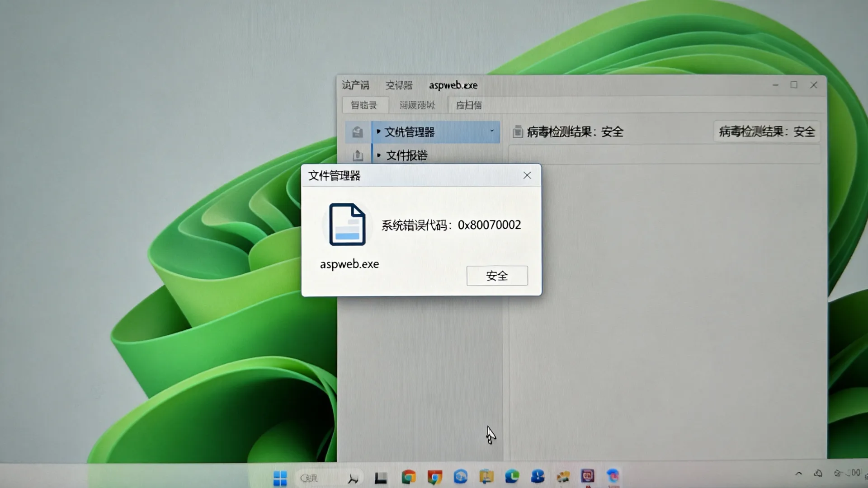Image resolution: width=868 pixels, height=488 pixels.
Task: Expand the arrow on the second sidebar row
Action: pyautogui.click(x=378, y=155)
